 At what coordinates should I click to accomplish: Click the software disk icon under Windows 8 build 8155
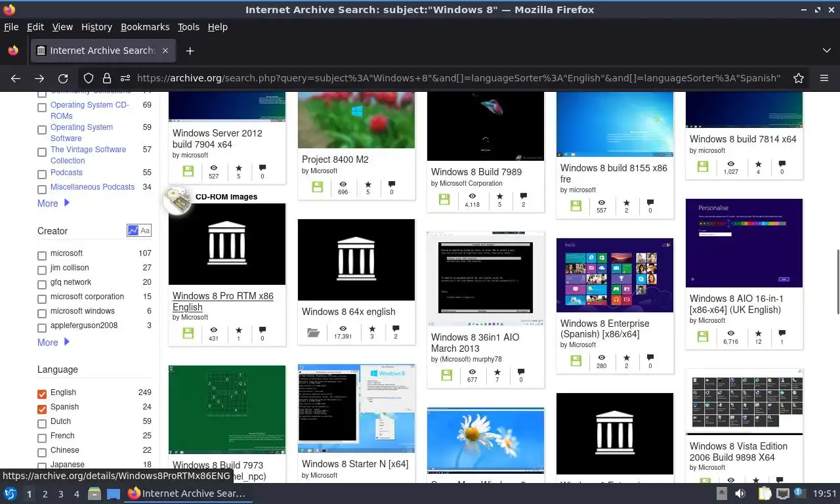(x=576, y=206)
